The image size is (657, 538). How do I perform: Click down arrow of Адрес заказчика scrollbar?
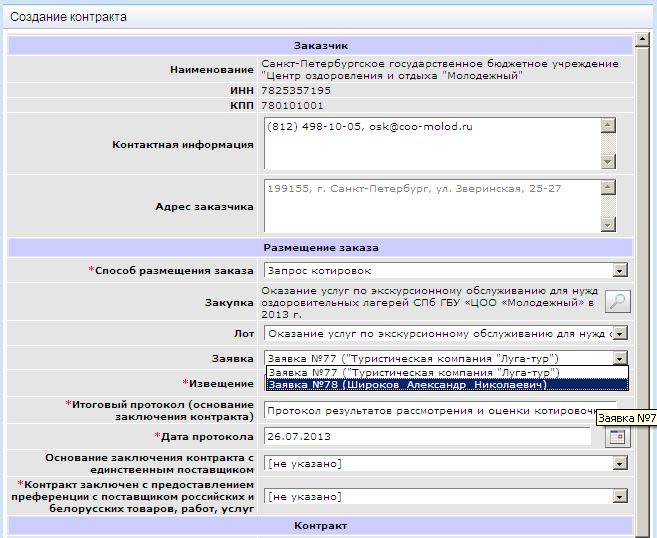point(608,224)
